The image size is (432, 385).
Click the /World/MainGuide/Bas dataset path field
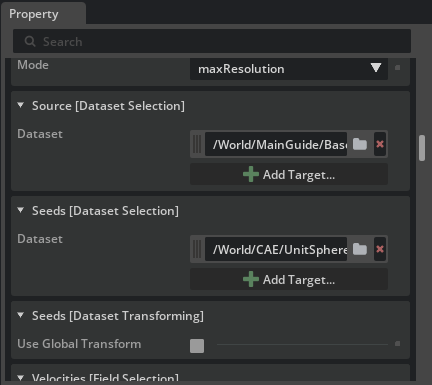point(276,144)
